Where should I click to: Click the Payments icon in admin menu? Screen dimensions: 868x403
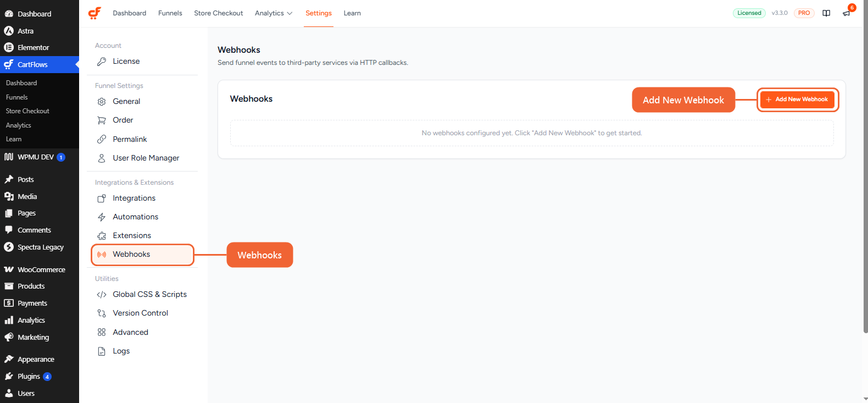pyautogui.click(x=9, y=303)
